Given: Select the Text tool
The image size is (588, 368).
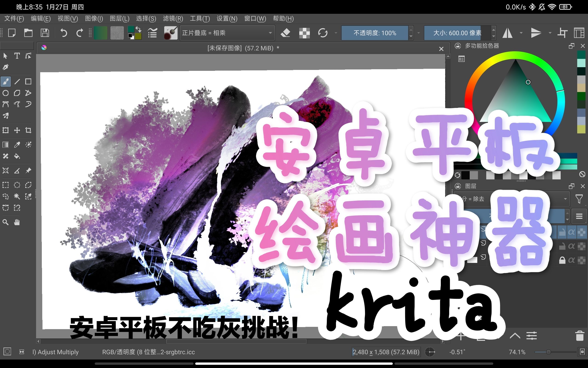Looking at the screenshot, I should pos(17,56).
